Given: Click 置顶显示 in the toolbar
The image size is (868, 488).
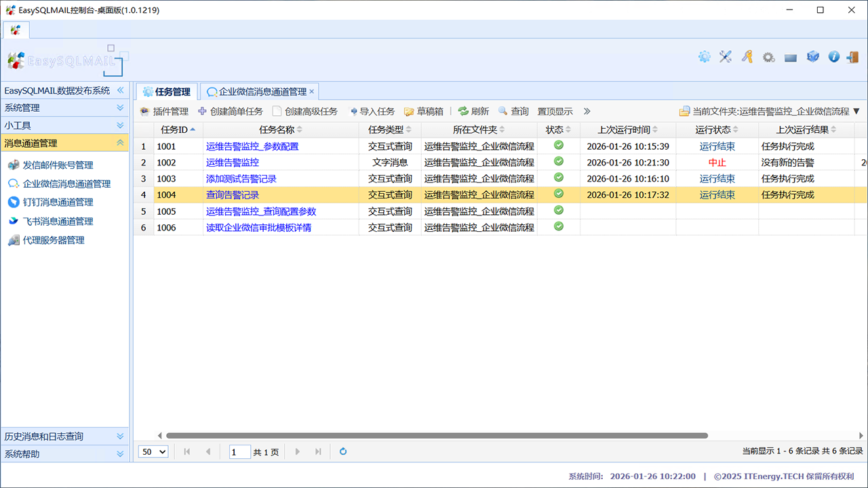Looking at the screenshot, I should 555,111.
